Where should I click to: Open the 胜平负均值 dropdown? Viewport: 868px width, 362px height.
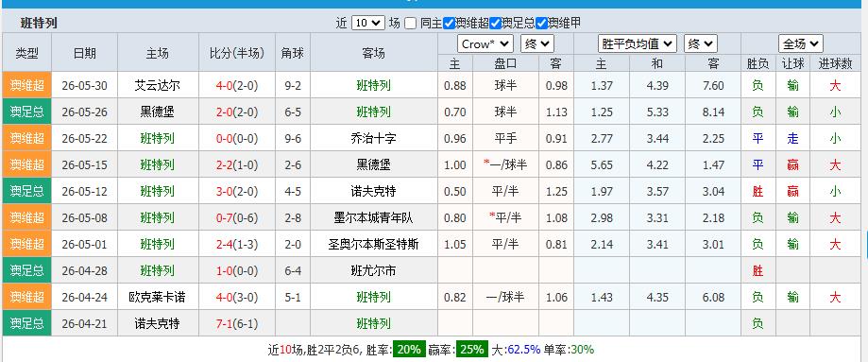coord(638,43)
